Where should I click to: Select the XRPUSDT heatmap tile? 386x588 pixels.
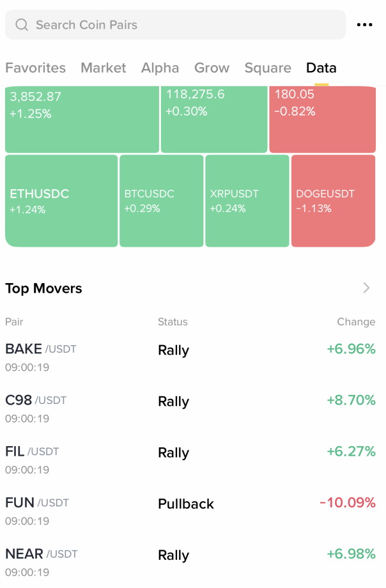click(247, 201)
